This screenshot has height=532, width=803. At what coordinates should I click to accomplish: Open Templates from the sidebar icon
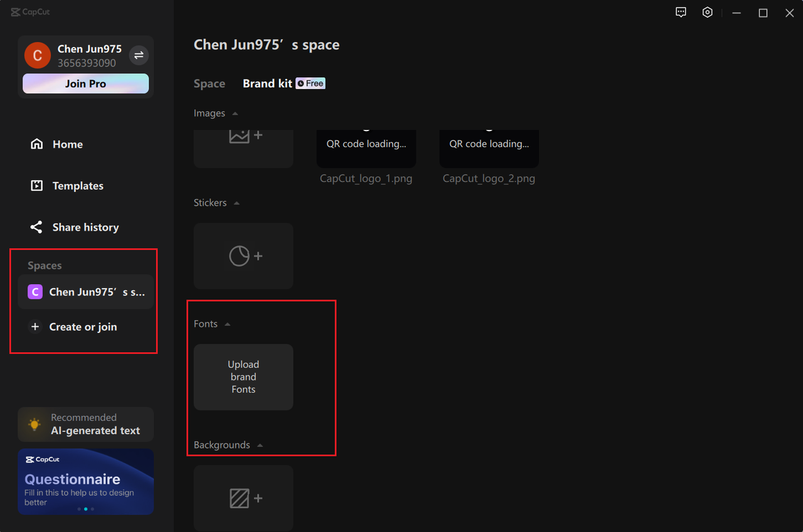coord(36,185)
